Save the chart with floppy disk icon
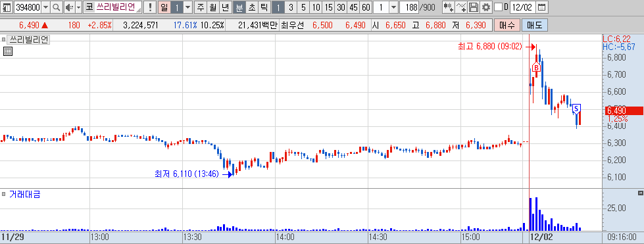Viewport: 644px width, 244px height. click(x=474, y=7)
